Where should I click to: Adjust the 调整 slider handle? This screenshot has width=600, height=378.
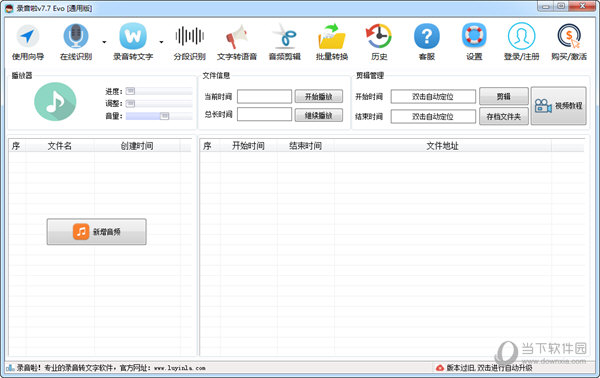tap(130, 103)
